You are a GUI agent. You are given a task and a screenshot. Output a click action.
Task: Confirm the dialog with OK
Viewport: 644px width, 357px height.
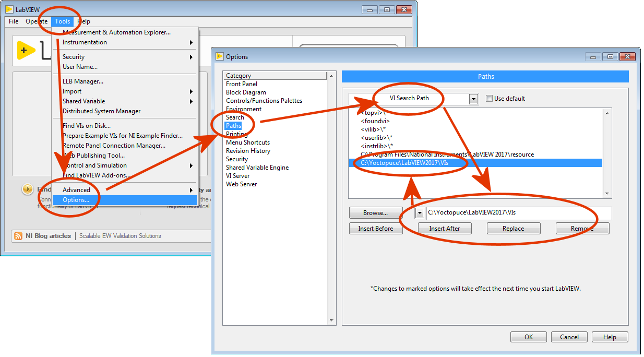[x=528, y=337]
